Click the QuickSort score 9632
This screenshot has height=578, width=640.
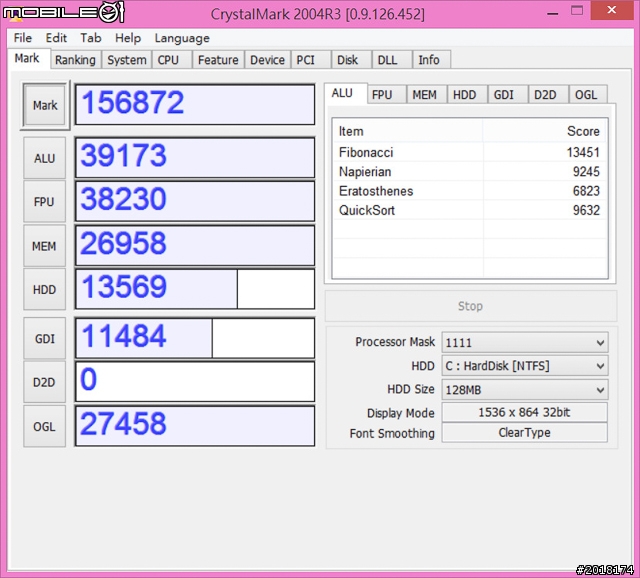point(586,211)
